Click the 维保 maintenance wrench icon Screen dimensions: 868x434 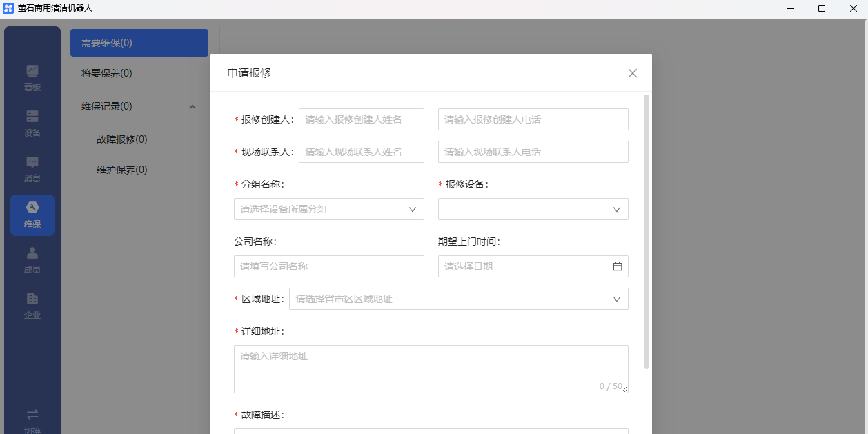tap(32, 208)
